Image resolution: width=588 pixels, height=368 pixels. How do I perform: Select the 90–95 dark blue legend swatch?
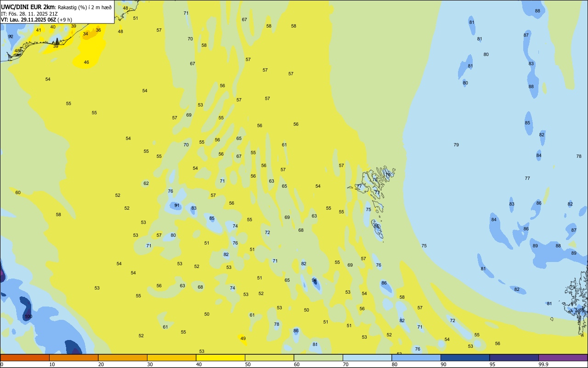point(465,357)
